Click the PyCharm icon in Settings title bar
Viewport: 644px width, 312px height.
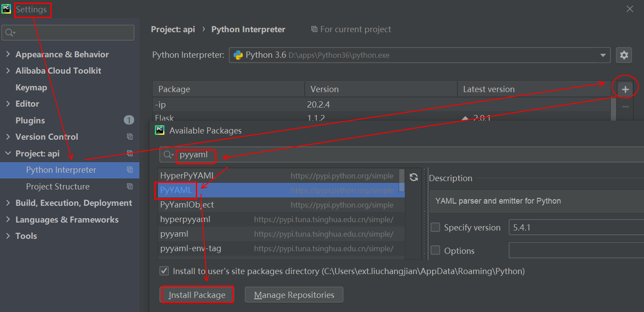coord(6,9)
